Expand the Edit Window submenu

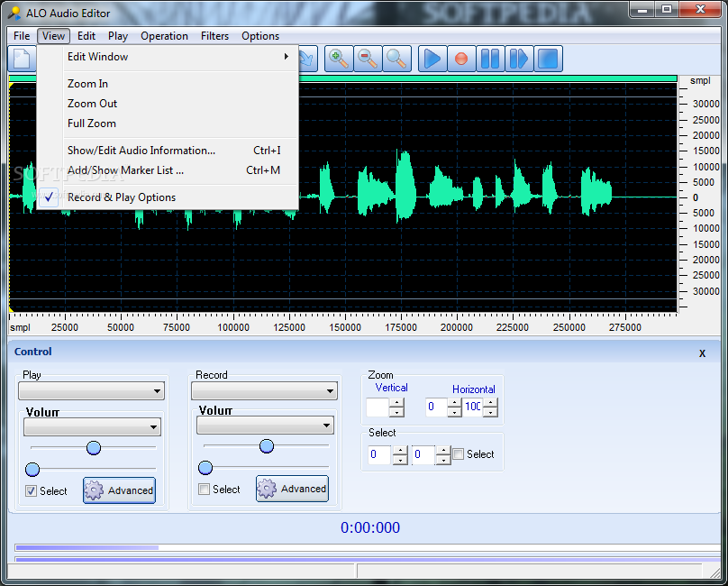[x=168, y=57]
